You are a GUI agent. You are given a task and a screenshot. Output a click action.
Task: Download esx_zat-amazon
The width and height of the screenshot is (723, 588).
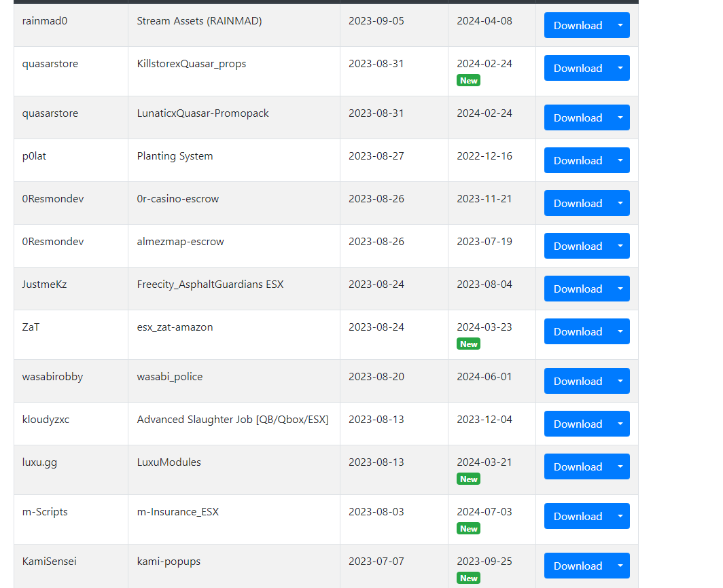(578, 332)
